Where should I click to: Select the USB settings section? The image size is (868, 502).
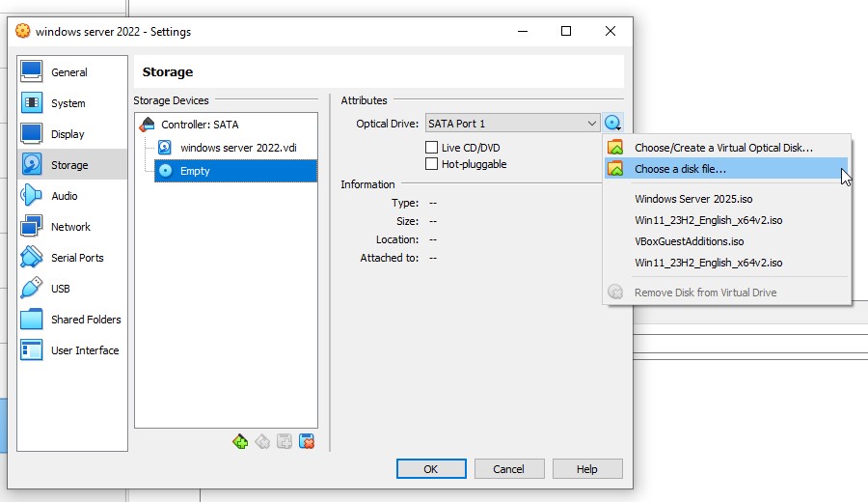point(60,289)
